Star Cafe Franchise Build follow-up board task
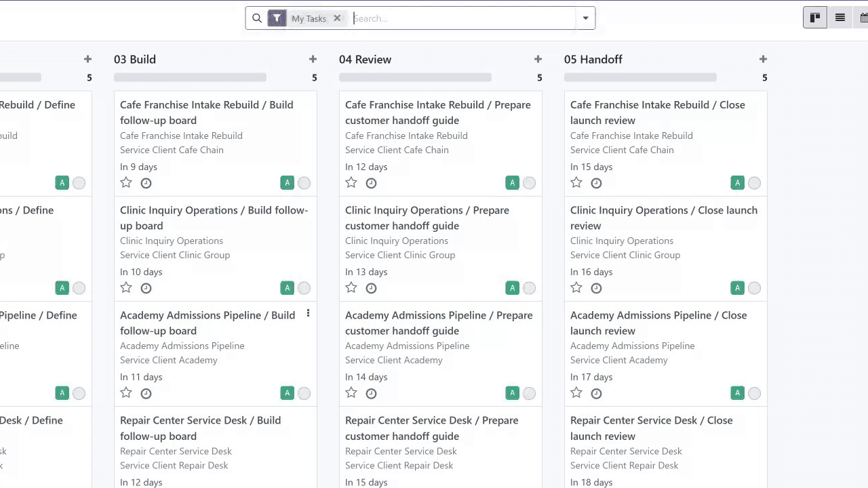The width and height of the screenshot is (868, 488). click(x=126, y=183)
